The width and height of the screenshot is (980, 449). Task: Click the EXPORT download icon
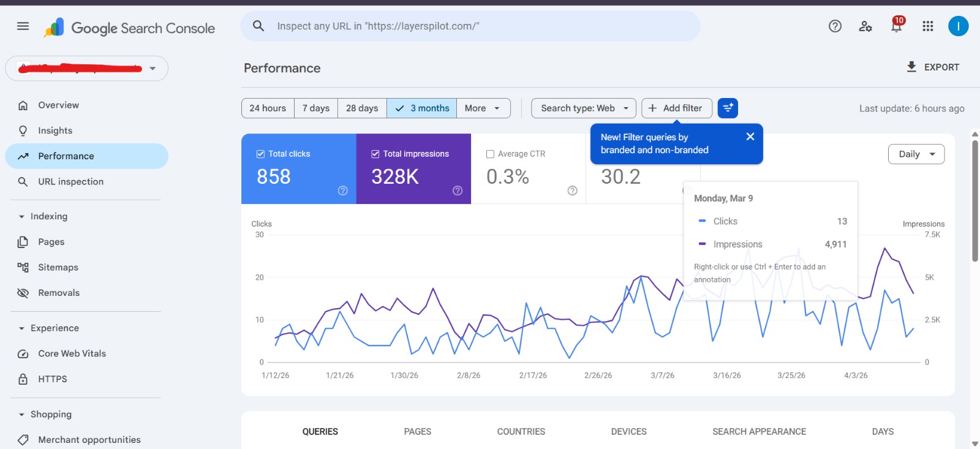911,67
